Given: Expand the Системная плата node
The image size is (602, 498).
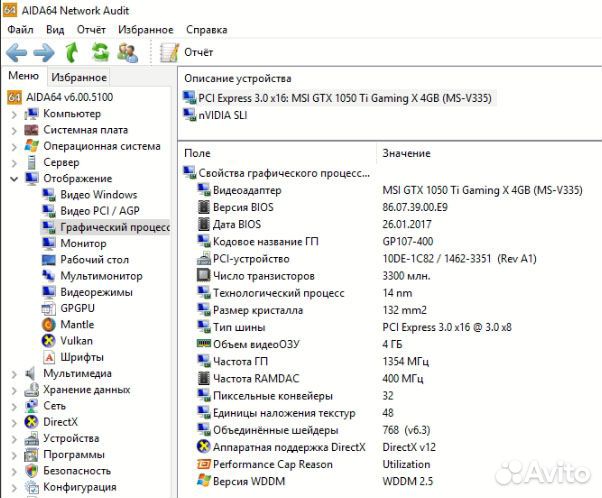Looking at the screenshot, I should 14,131.
